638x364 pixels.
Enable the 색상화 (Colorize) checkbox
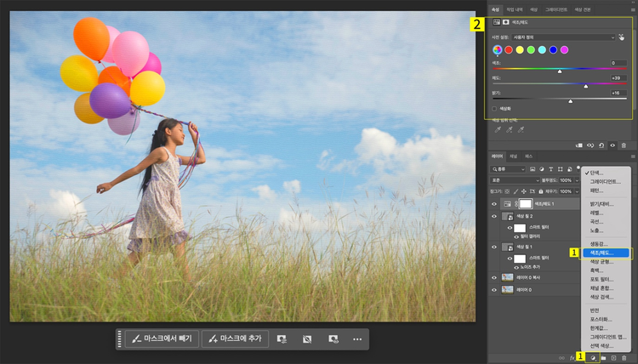pyautogui.click(x=495, y=109)
